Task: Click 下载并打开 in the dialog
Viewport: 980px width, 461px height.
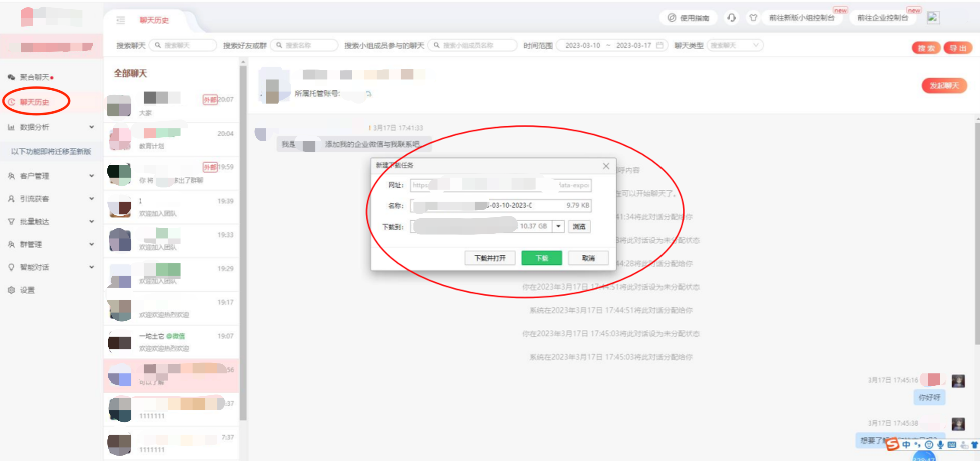Action: coord(490,258)
